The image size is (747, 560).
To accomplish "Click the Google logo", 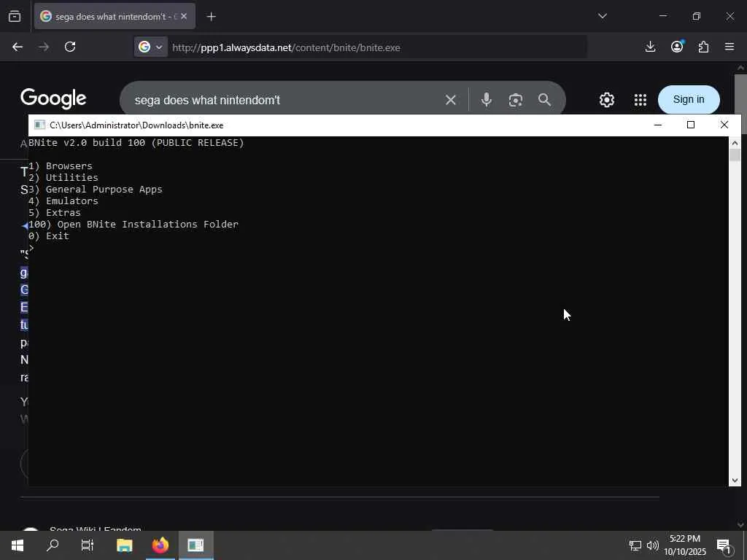I will tap(53, 99).
